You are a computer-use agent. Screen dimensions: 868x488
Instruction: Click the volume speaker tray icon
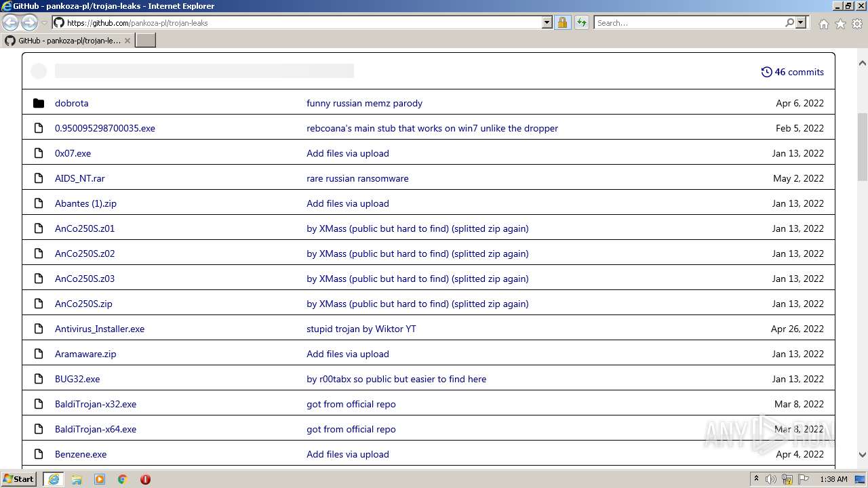[x=771, y=479]
